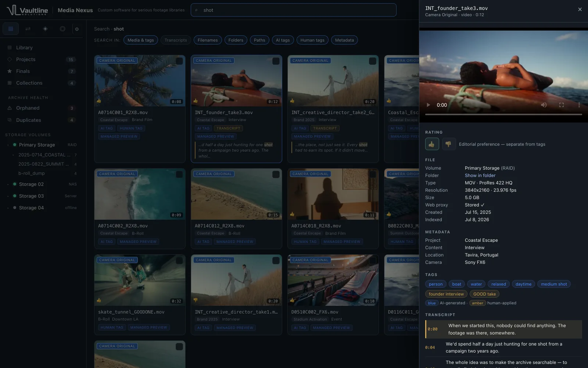Image resolution: width=588 pixels, height=368 pixels.
Task: Click the Orphaned warning triangle icon
Action: click(10, 108)
